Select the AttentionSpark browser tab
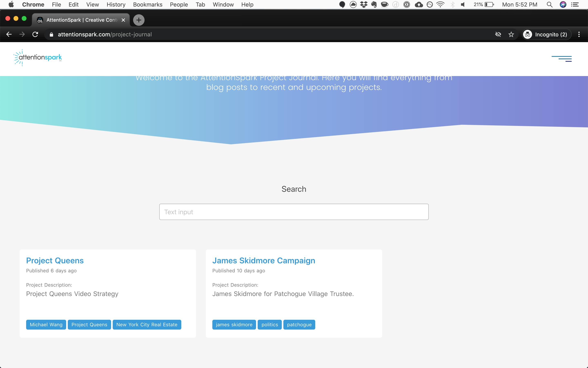The width and height of the screenshot is (588, 368). point(81,20)
